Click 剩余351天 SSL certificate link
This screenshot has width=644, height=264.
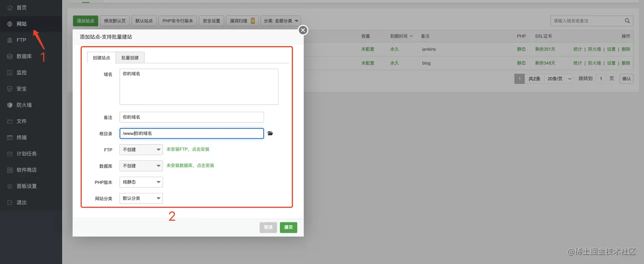(545, 49)
